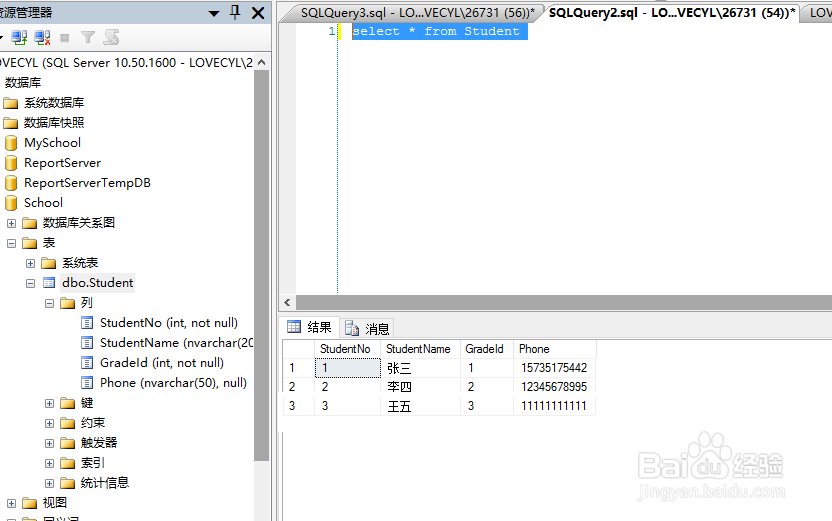
Task: Expand the 约束 node
Action: click(x=49, y=423)
